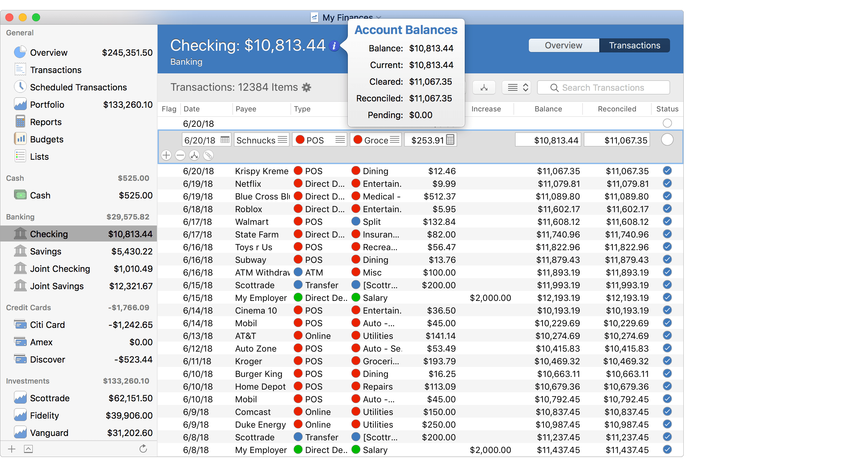This screenshot has height=467, width=868.
Task: Toggle reconciled status for Netflix transaction
Action: click(x=667, y=183)
